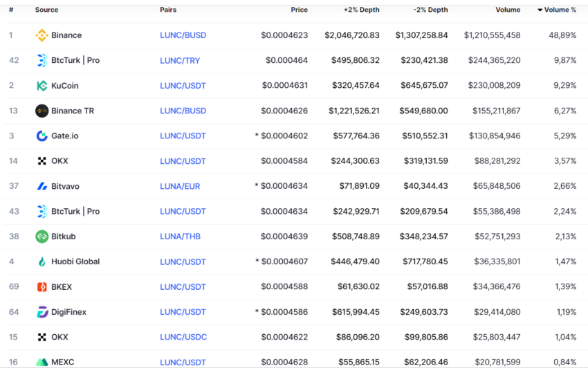Click the BtcTurk Pro logo in LUNC/USDT row
The height and width of the screenshot is (368, 588).
(42, 212)
